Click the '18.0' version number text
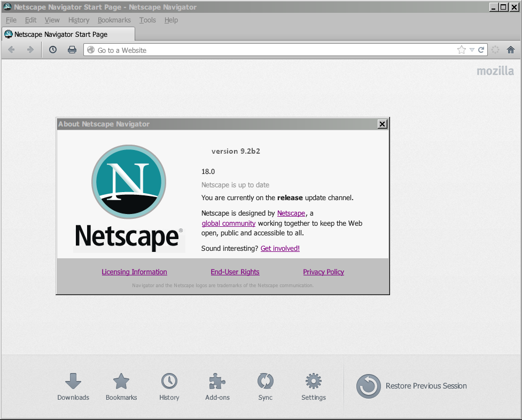This screenshot has height=420, width=522. pos(208,172)
